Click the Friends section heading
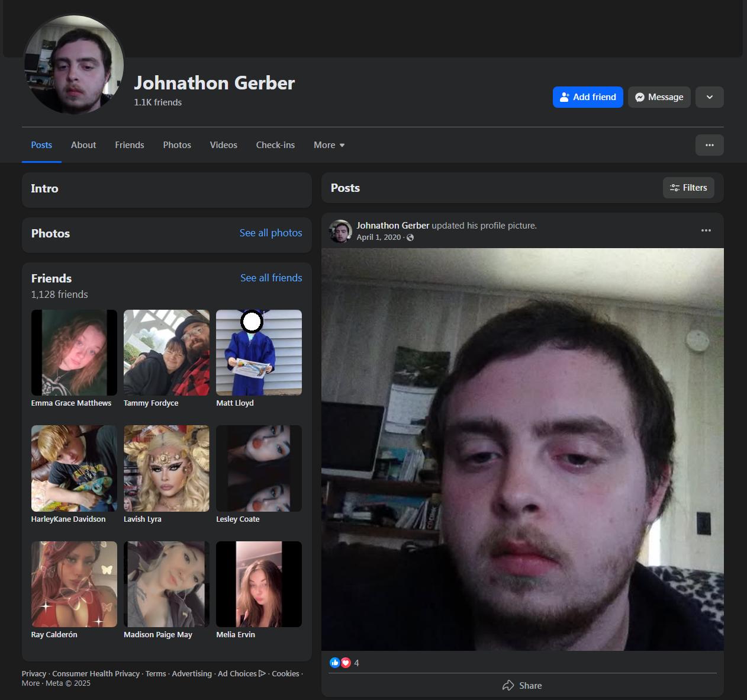Viewport: 747px width, 700px height. tap(51, 278)
